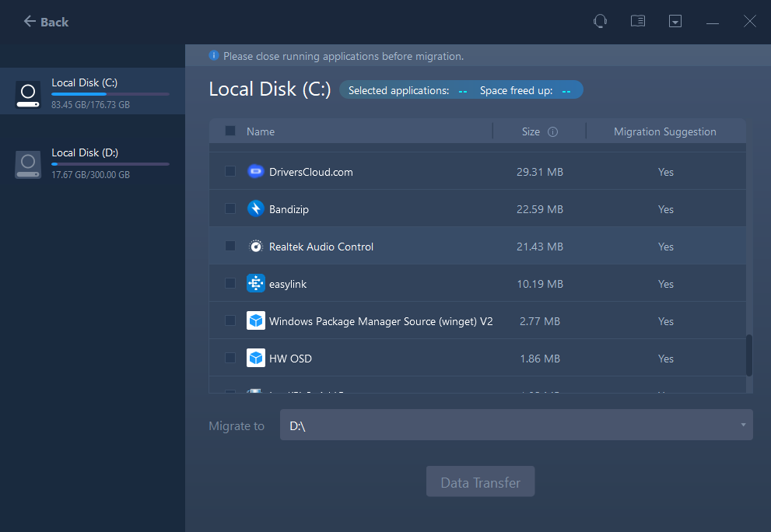Enable the Windows Package Manager Source checkbox
Image resolution: width=771 pixels, height=532 pixels.
(x=230, y=320)
